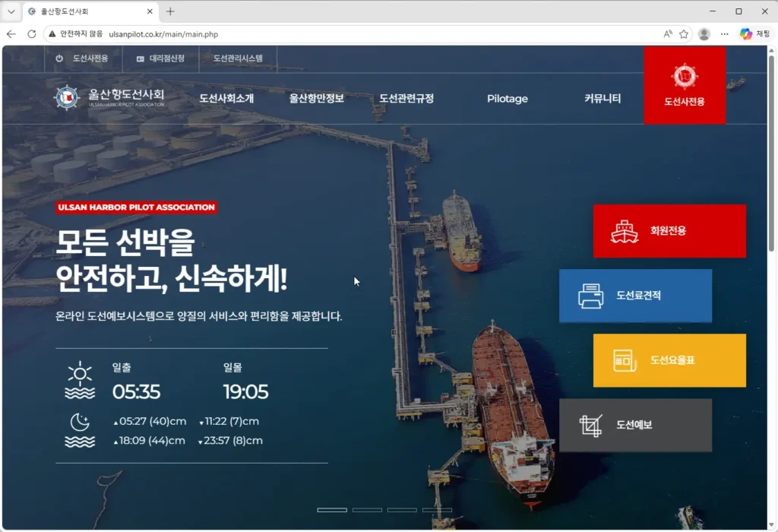Click the 일출 label
Viewport: 778px width, 532px height.
coord(122,367)
